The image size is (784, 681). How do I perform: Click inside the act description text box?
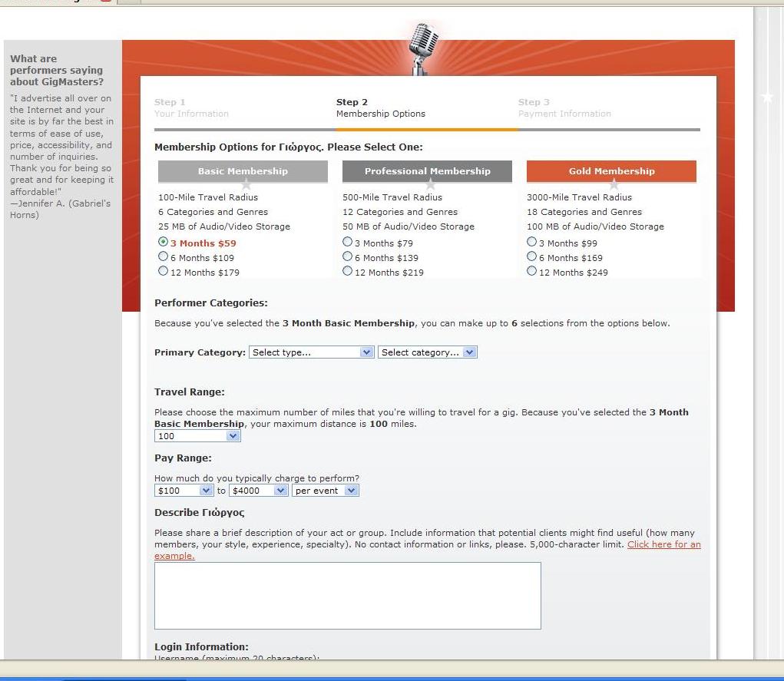347,595
